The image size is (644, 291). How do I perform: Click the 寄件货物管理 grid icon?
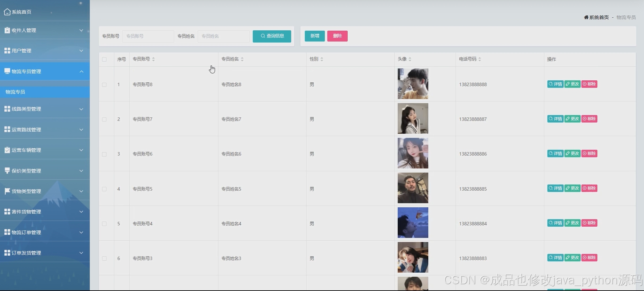[x=7, y=212]
